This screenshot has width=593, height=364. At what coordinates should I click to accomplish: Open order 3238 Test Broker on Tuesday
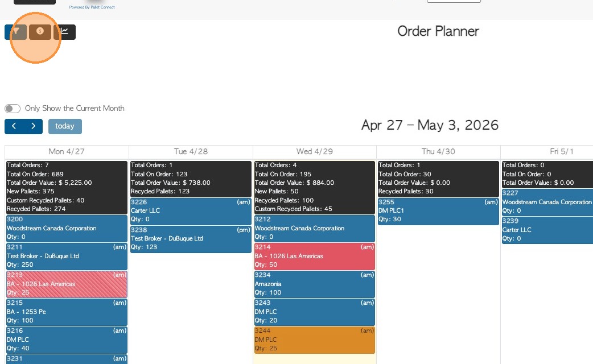coord(191,239)
